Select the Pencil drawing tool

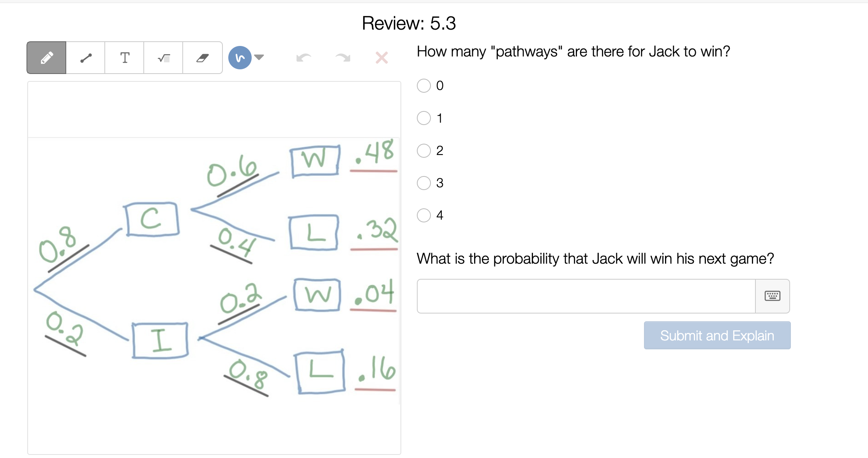(x=46, y=57)
